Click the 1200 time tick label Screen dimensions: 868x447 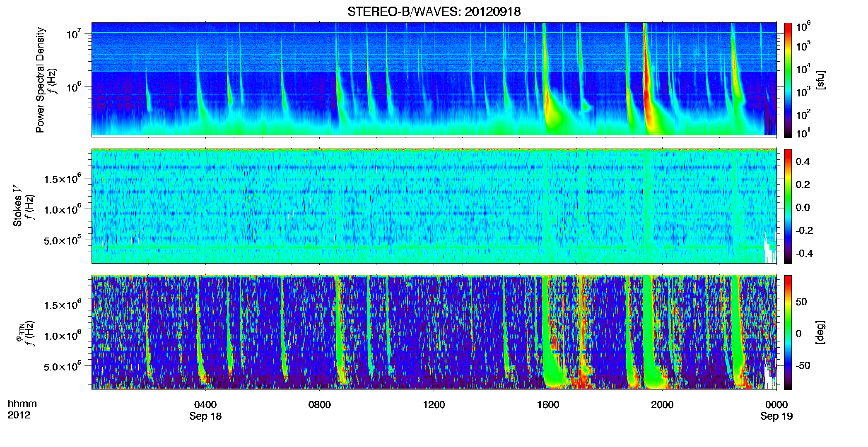point(434,404)
